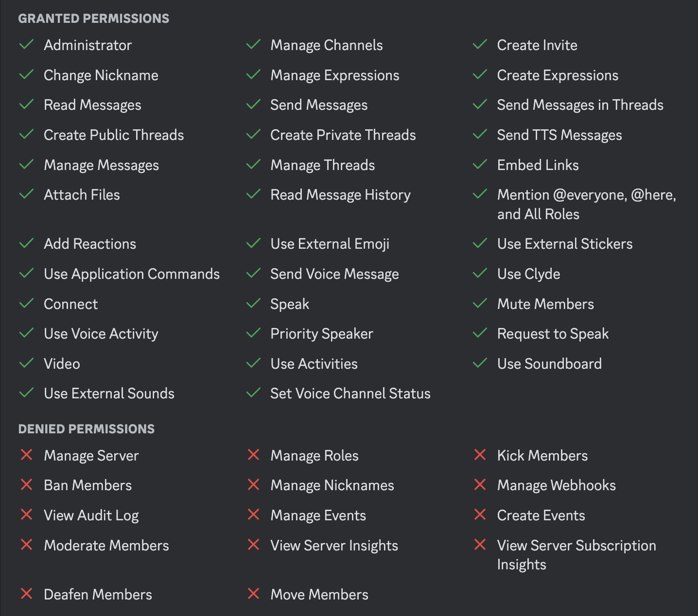Click the Set Voice Channel Status permission
698x616 pixels.
[x=350, y=394]
